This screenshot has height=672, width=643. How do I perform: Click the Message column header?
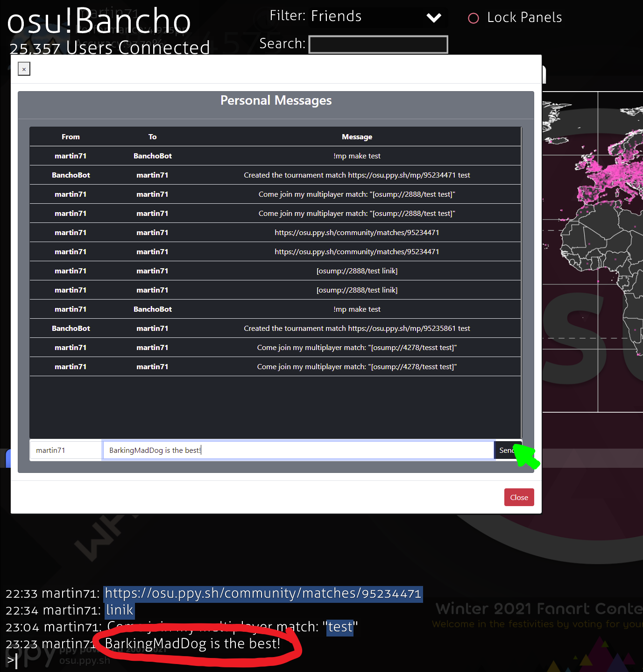[357, 137]
